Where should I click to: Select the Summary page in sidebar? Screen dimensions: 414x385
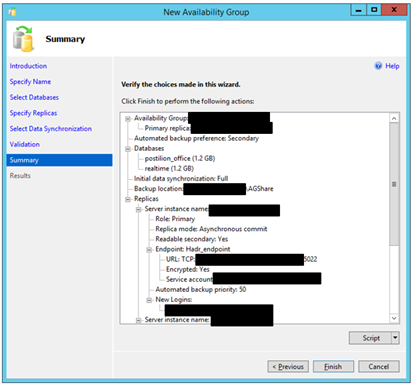(x=59, y=160)
